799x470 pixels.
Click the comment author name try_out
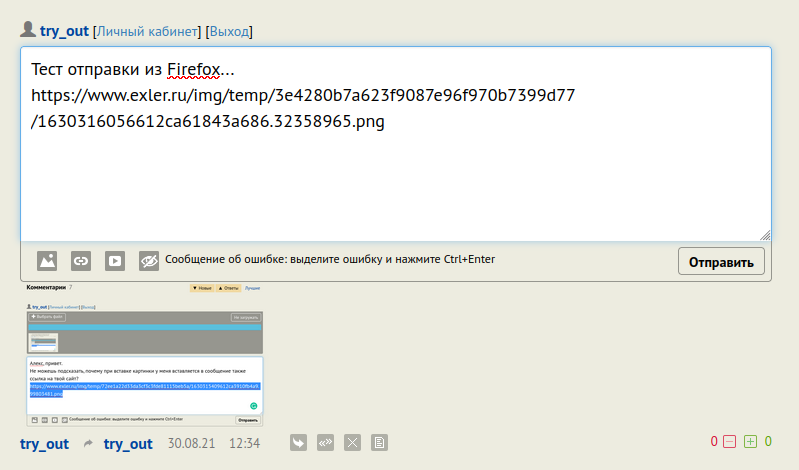(44, 443)
